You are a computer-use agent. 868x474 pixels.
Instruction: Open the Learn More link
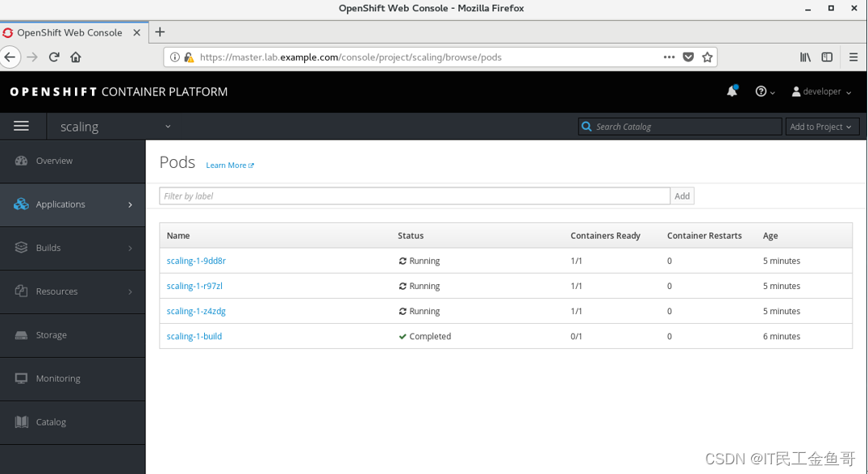tap(230, 166)
